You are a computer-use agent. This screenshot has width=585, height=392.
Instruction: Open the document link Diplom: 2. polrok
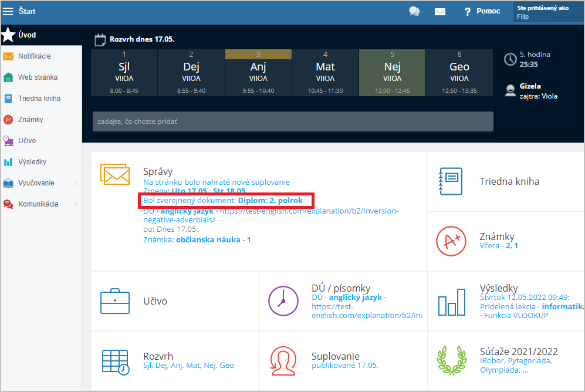point(270,200)
